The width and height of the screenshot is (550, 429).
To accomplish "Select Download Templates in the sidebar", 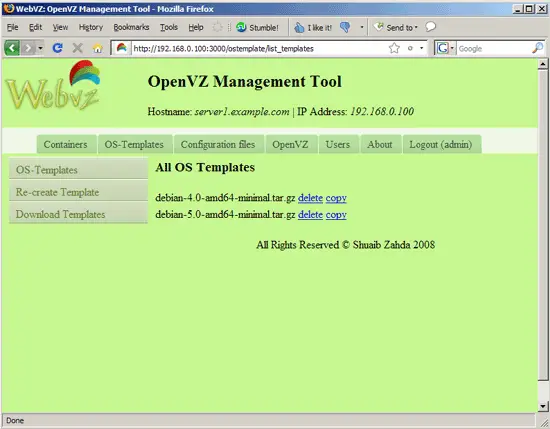I will coord(78,214).
